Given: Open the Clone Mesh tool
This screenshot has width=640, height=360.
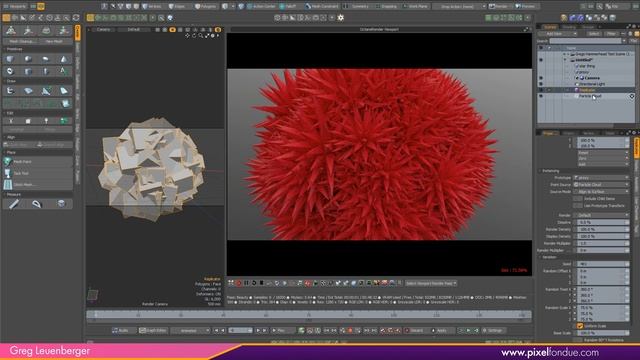Looking at the screenshot, I should [x=38, y=184].
